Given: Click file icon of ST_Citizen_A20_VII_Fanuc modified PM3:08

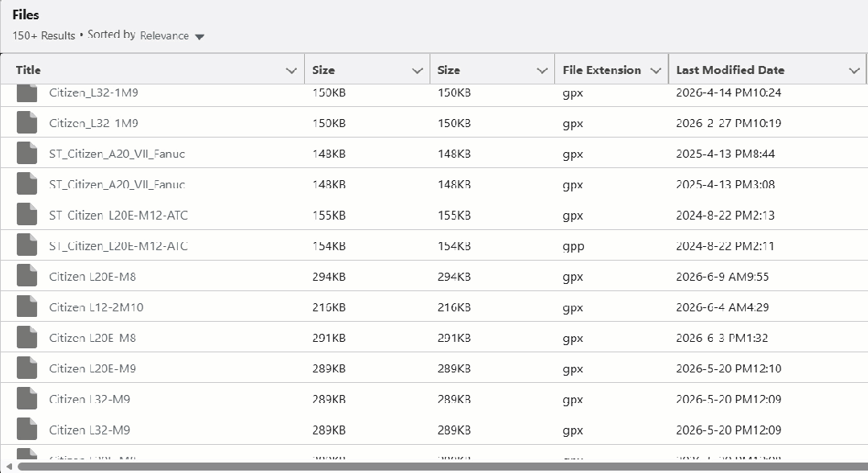Looking at the screenshot, I should click(x=27, y=184).
